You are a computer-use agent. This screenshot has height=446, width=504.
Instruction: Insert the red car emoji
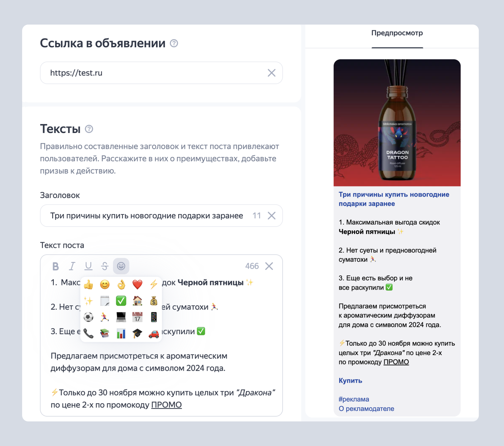pyautogui.click(x=154, y=333)
